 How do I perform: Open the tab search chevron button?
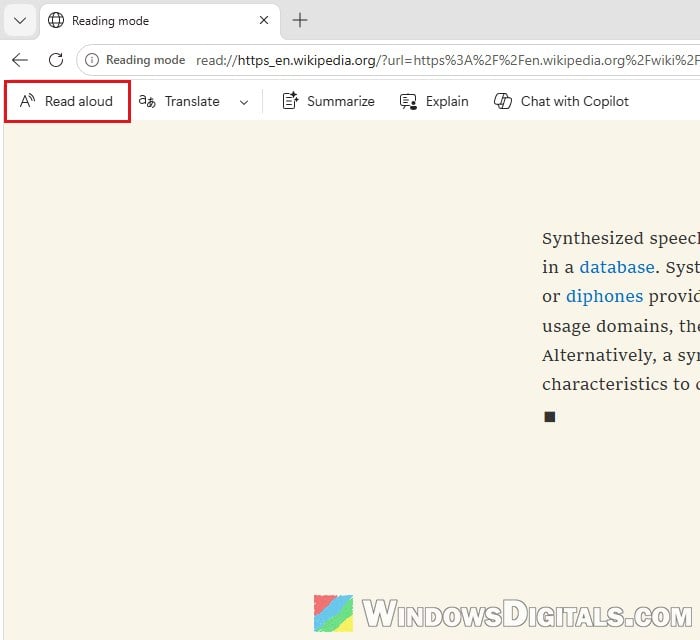coord(20,21)
